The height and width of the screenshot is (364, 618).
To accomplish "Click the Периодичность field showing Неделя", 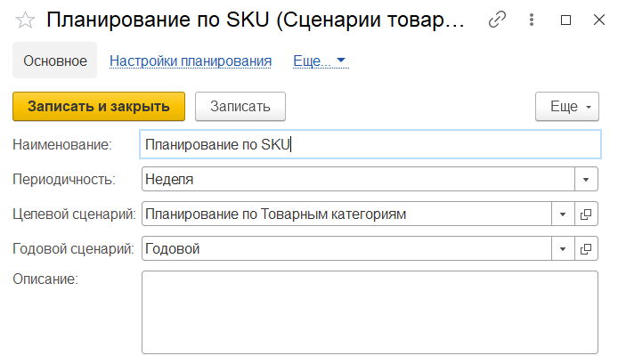I will click(356, 179).
